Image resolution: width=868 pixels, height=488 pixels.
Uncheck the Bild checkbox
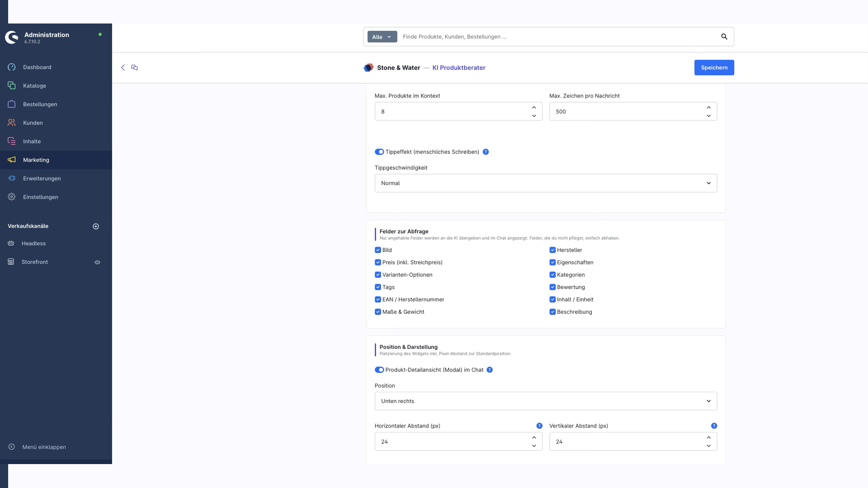(x=378, y=250)
